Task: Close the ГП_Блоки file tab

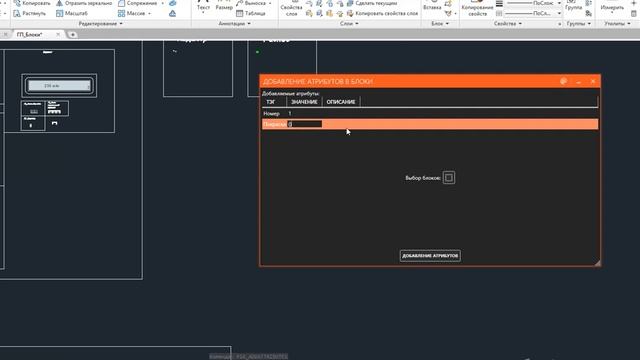Action: pyautogui.click(x=58, y=34)
